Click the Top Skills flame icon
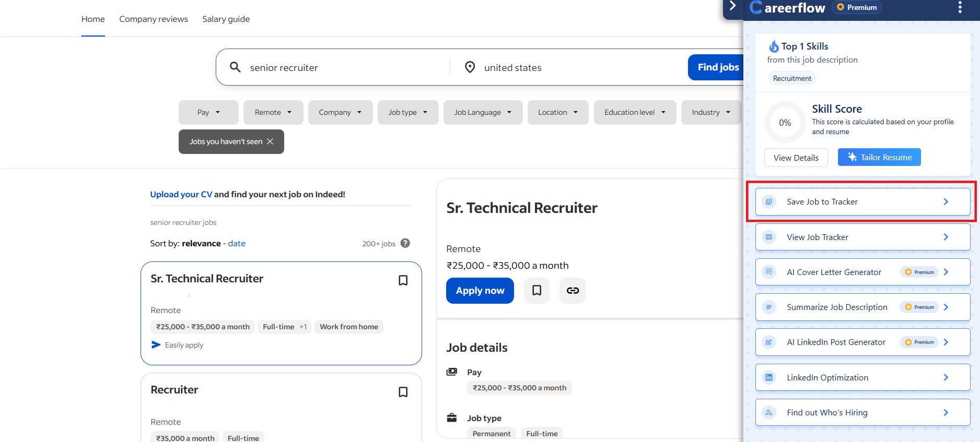 coord(774,46)
